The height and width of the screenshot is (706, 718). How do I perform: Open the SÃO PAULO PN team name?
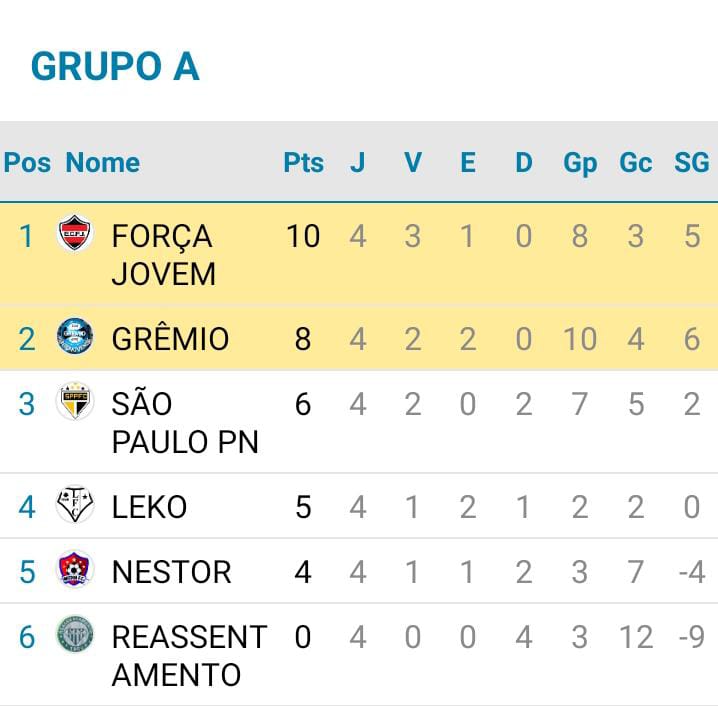coord(184,422)
